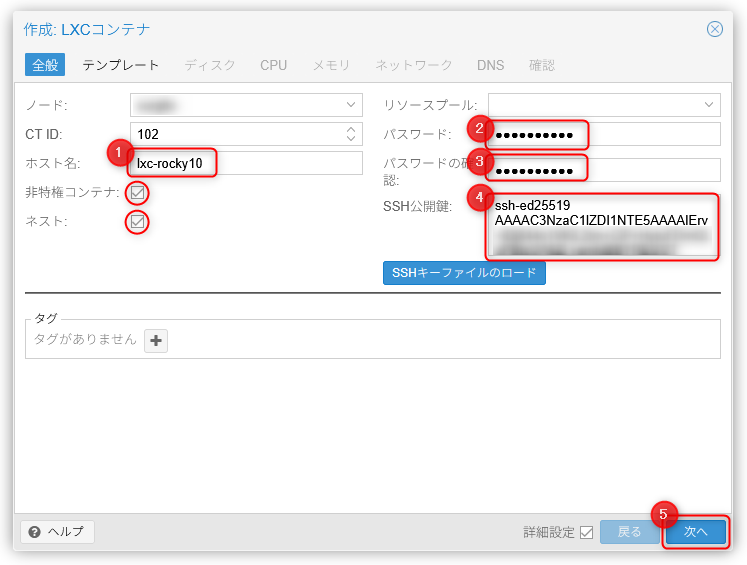Click the add tag plus icon

[156, 341]
